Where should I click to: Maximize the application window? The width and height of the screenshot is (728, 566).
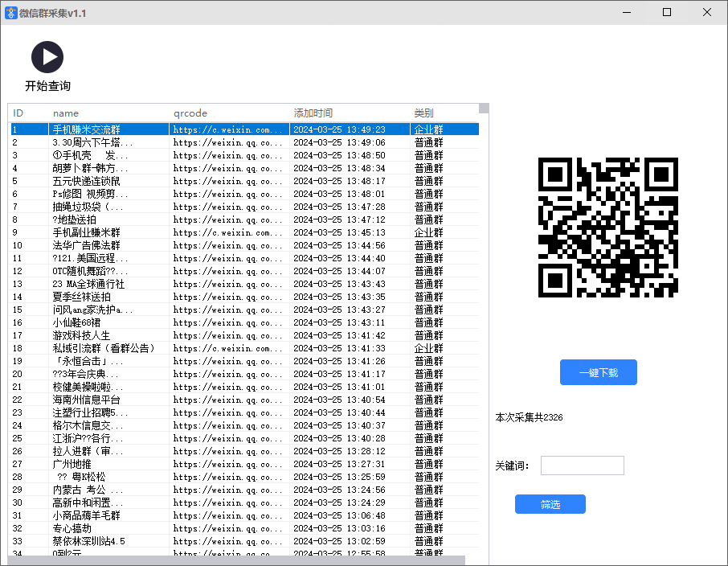pyautogui.click(x=666, y=13)
